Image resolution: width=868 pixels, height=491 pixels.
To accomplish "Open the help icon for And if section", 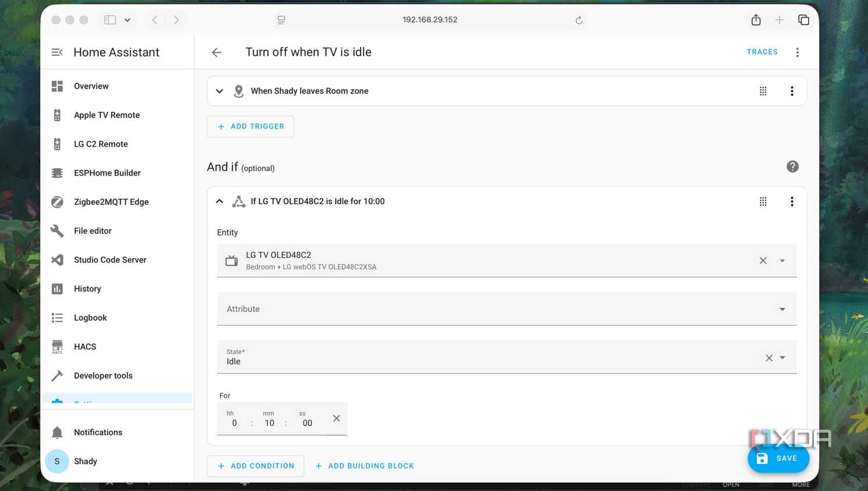I will tap(792, 167).
